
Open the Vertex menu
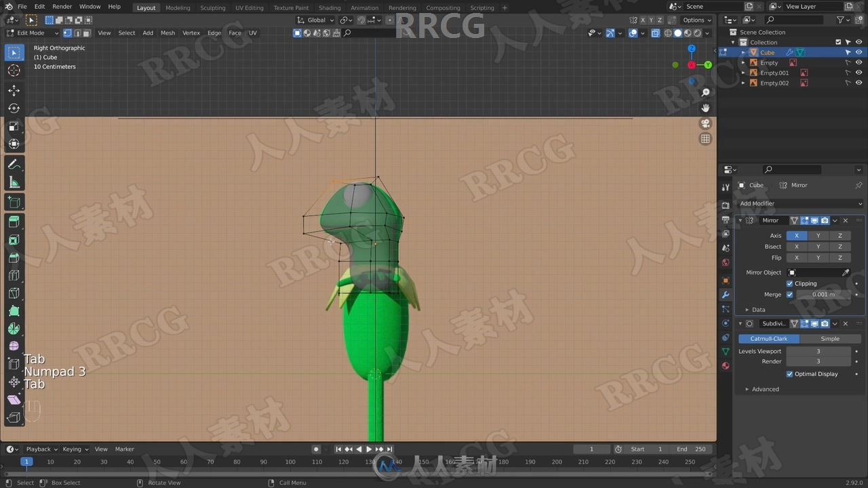(x=191, y=33)
